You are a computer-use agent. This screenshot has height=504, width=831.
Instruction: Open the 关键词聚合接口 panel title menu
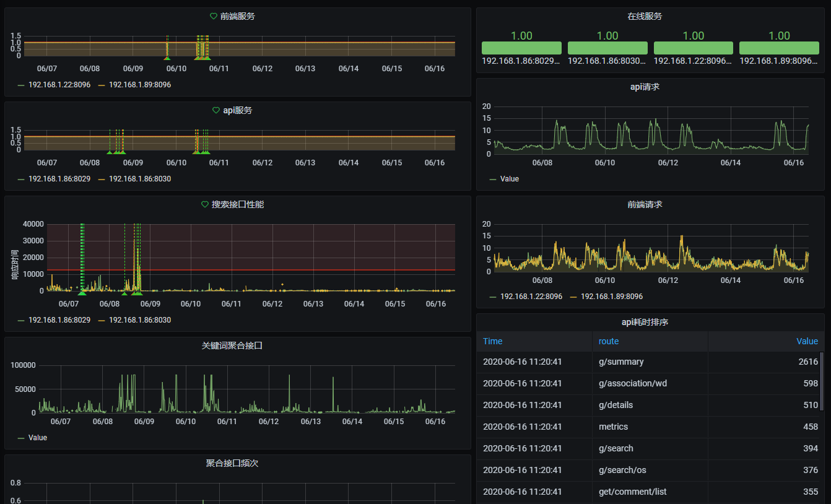coord(232,345)
